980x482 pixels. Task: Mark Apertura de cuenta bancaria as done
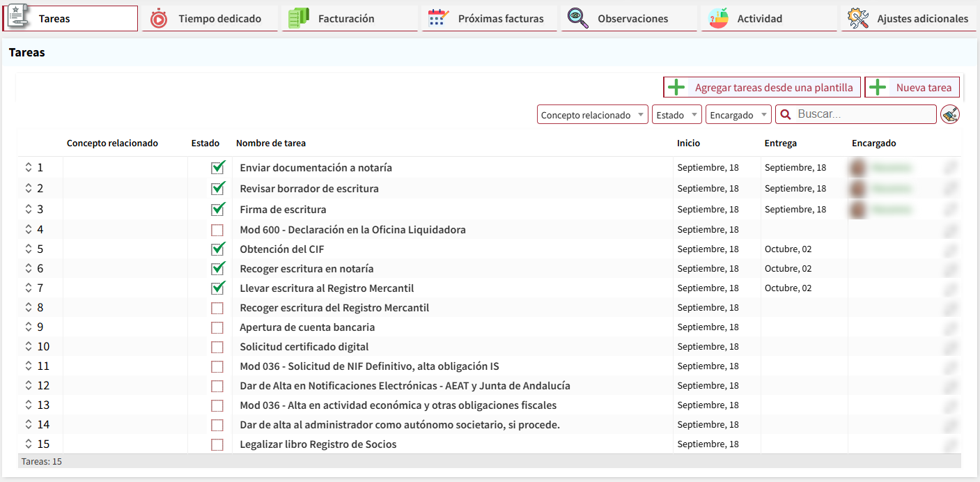[217, 327]
